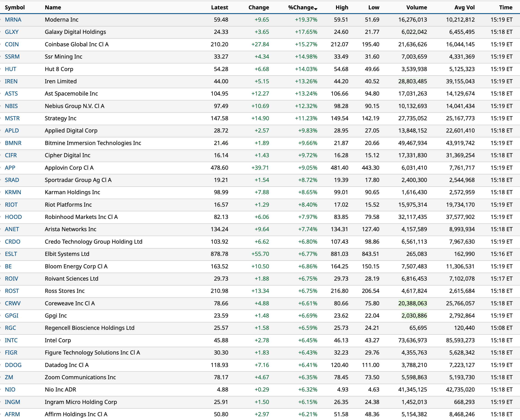
Task: Select the Applovin Corp Cl A row
Action: point(69,168)
